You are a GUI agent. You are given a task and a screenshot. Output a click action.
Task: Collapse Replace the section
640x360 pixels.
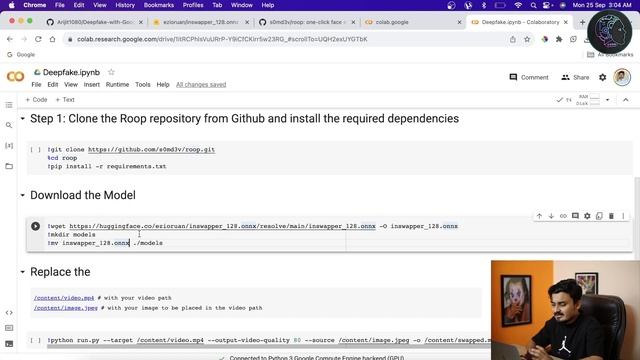[23, 272]
